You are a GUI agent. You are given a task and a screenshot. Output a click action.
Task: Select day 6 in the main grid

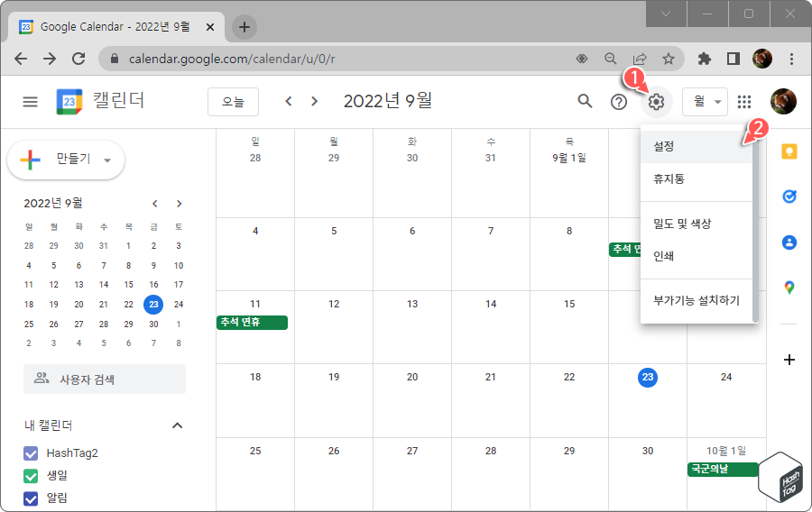412,231
